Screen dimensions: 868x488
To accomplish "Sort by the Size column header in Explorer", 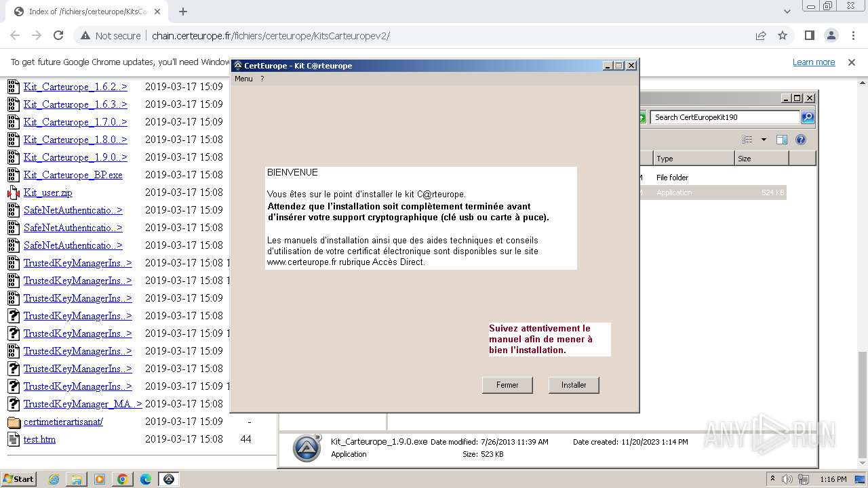I will tap(762, 159).
